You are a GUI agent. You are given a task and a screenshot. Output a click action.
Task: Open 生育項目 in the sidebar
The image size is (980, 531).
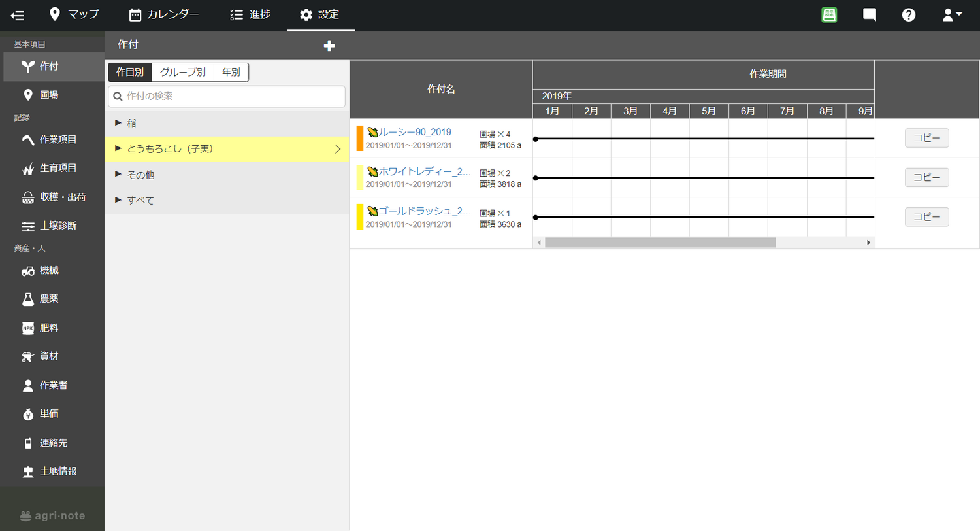coord(52,168)
